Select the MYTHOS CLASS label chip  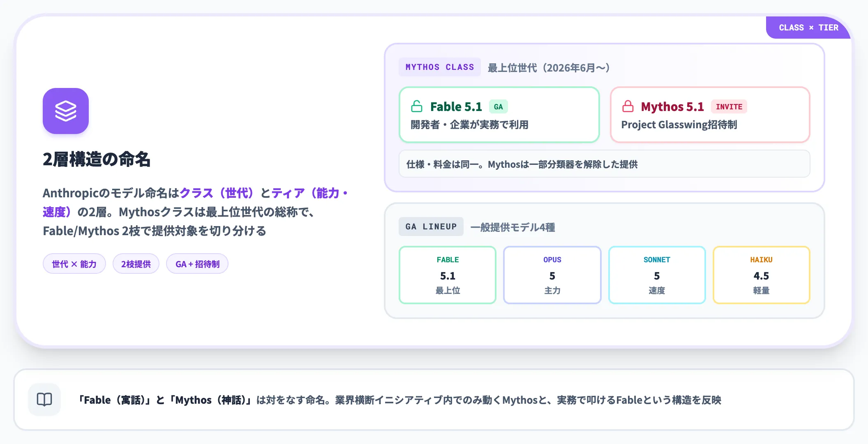point(440,67)
